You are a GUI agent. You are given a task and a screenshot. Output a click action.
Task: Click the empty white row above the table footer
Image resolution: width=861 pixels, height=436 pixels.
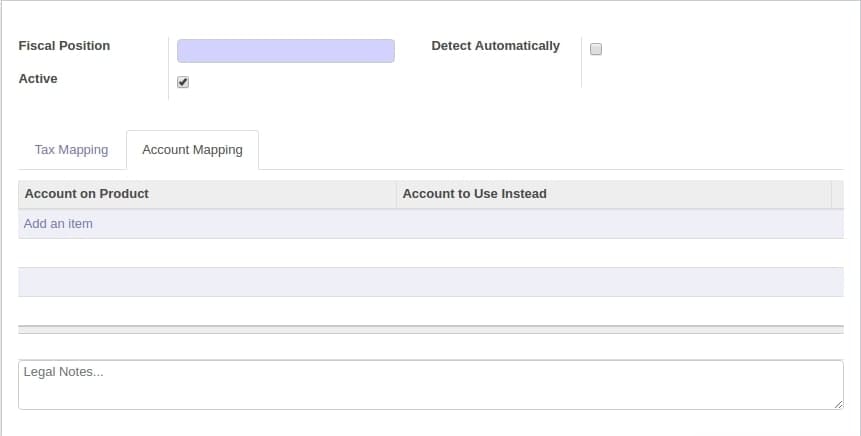(x=430, y=311)
